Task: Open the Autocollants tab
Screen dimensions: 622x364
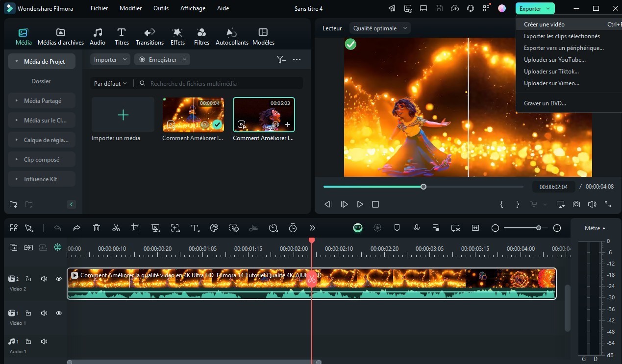Action: tap(232, 37)
